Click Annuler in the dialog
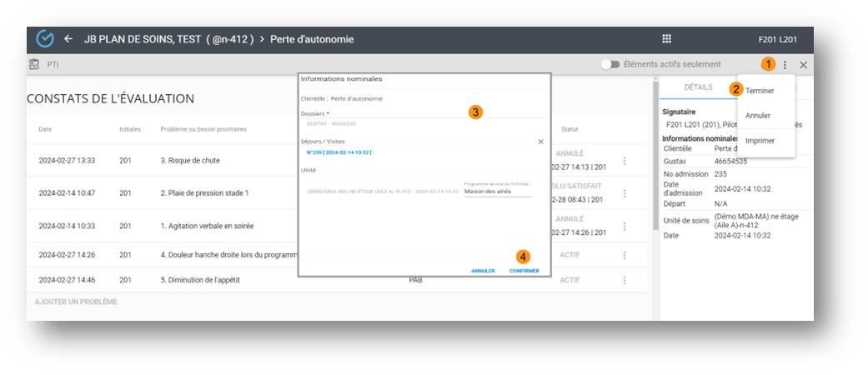 [x=483, y=271]
